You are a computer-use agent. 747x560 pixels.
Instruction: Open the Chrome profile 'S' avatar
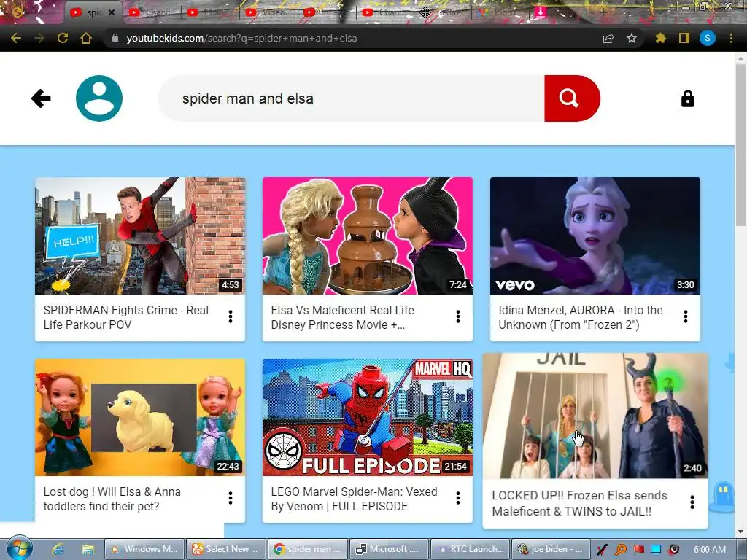(708, 38)
